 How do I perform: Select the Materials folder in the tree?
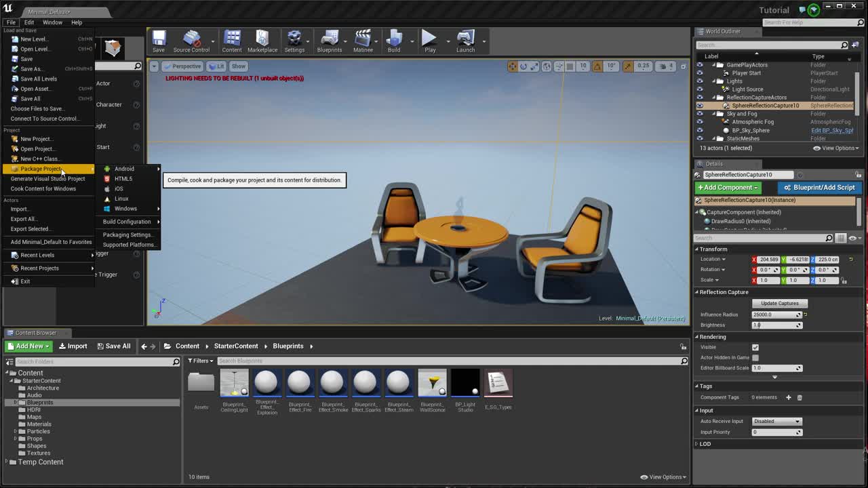(39, 424)
